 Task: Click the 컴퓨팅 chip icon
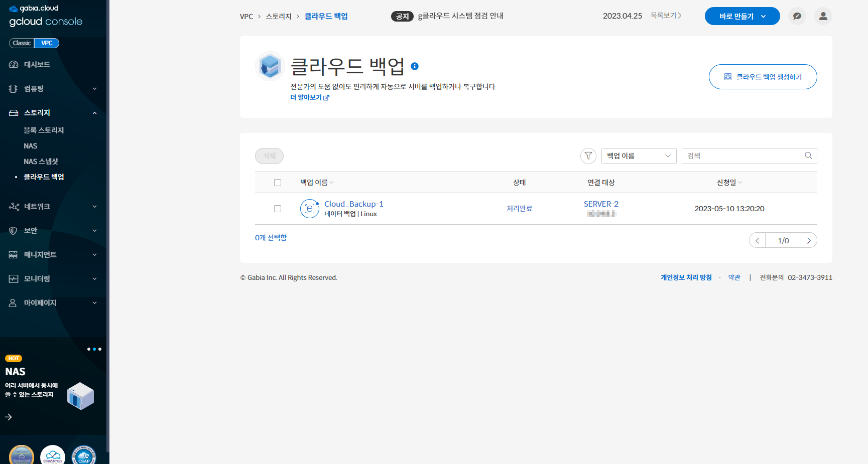[x=14, y=89]
